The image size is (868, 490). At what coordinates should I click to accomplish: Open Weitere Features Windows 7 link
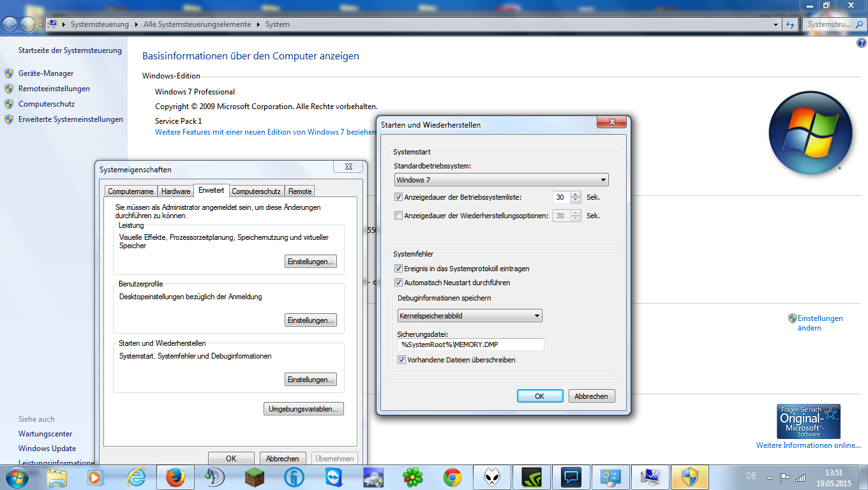266,132
